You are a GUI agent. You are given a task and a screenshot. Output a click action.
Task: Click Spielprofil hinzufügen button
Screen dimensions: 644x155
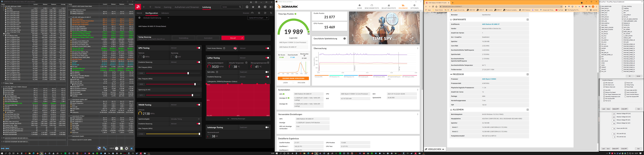[x=258, y=18]
